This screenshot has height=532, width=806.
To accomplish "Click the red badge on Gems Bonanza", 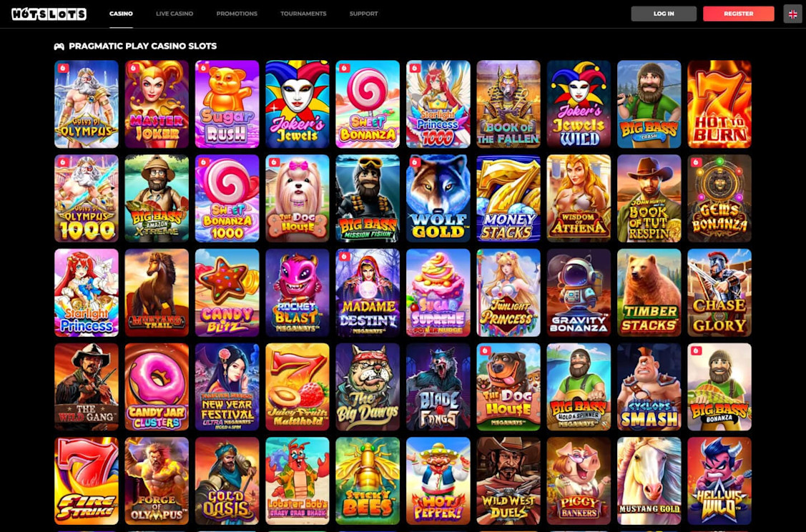I will pyautogui.click(x=696, y=162).
